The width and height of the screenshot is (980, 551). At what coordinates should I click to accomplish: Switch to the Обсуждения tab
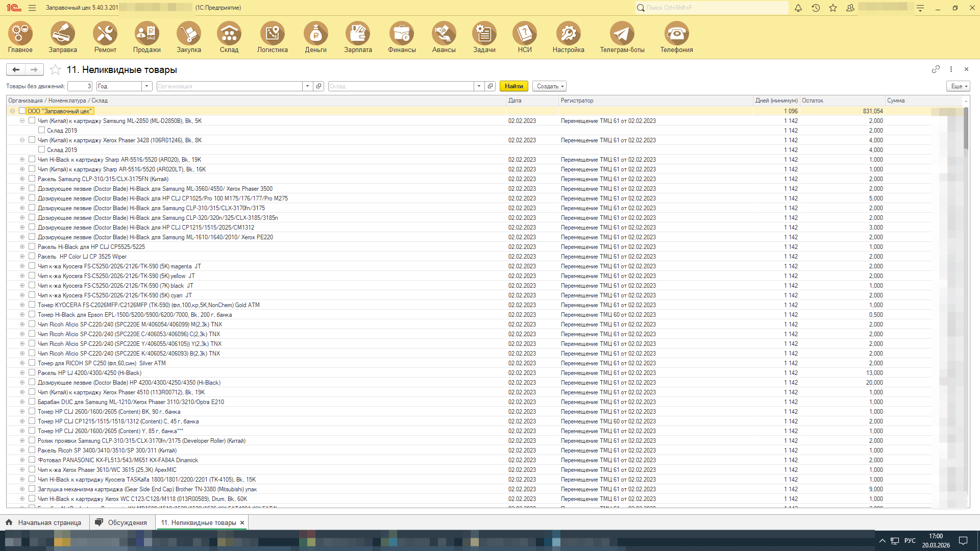click(122, 522)
